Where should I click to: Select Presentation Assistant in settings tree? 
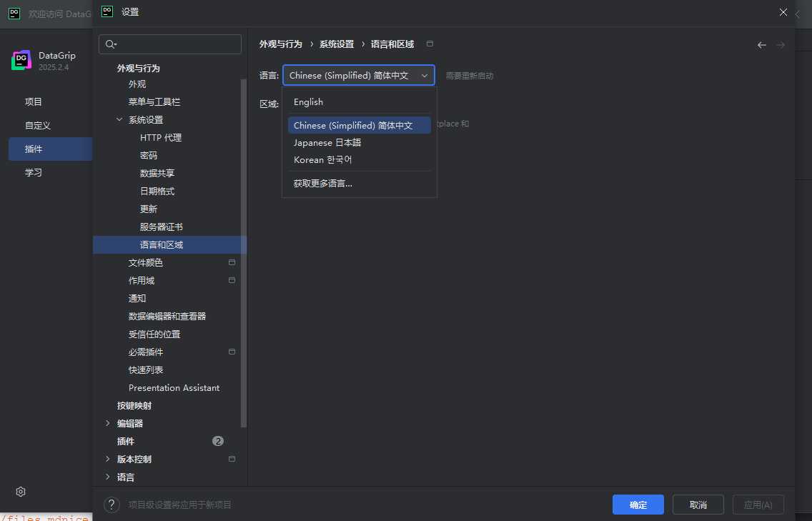pyautogui.click(x=174, y=388)
